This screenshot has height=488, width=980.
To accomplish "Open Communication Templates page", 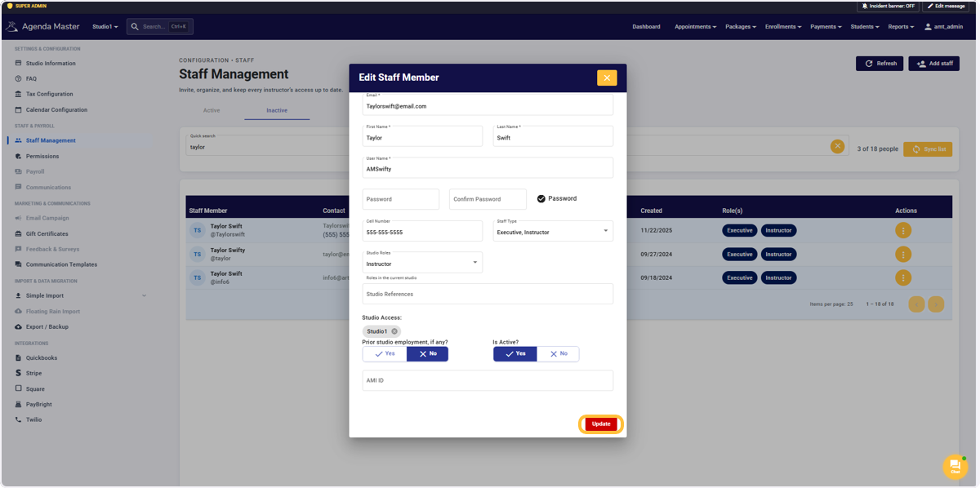I will [x=61, y=264].
